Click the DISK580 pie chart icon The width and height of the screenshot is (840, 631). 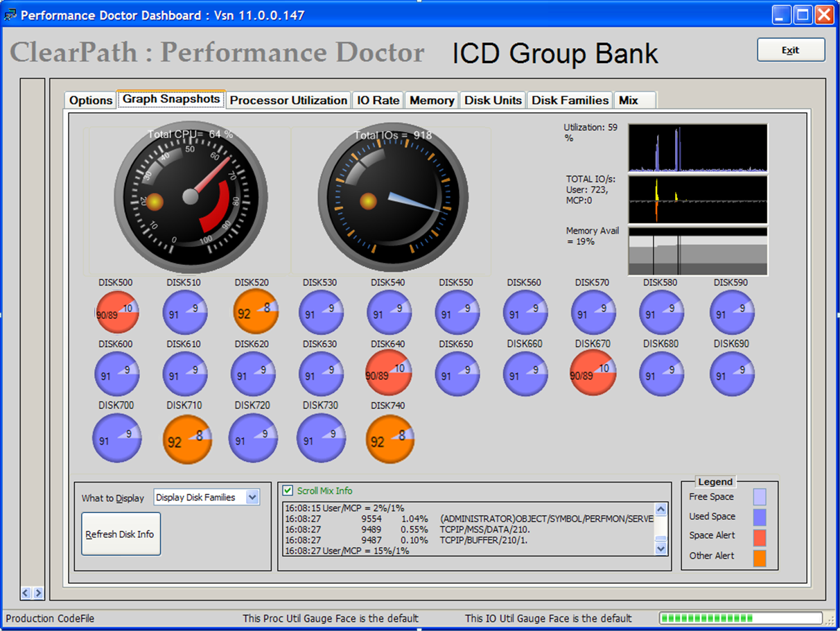click(x=662, y=313)
